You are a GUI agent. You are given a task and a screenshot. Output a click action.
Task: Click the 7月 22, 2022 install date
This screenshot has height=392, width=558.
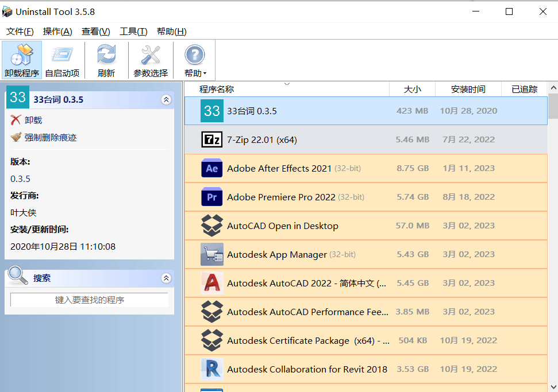[469, 139]
